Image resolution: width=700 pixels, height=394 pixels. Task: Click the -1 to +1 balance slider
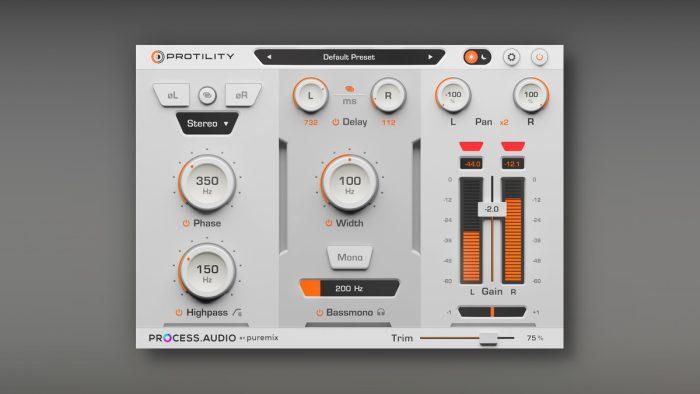pos(492,312)
